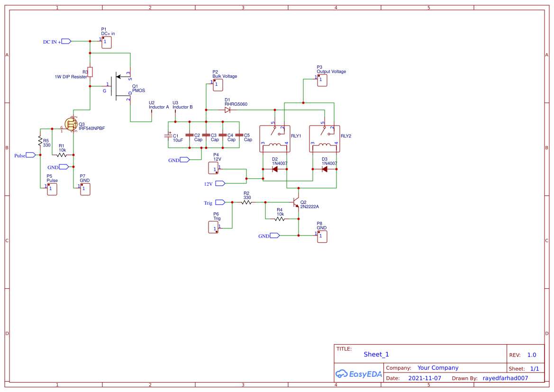Click the Your Company text in title block

pyautogui.click(x=437, y=368)
